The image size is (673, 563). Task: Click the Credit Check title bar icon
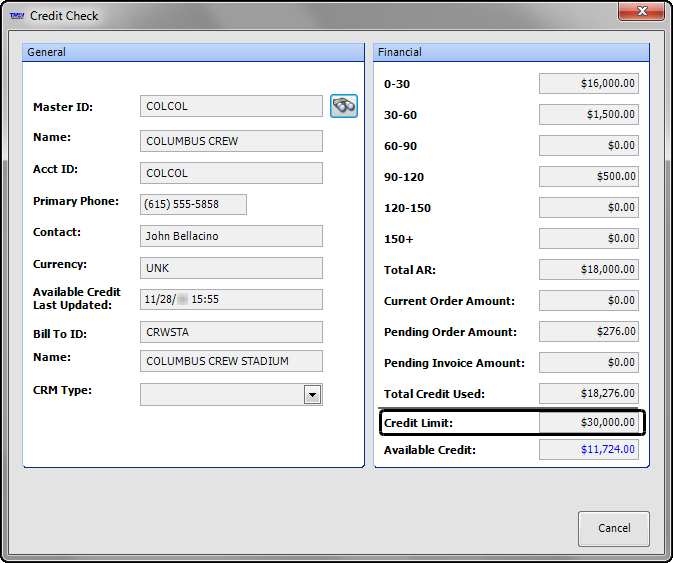coord(17,16)
